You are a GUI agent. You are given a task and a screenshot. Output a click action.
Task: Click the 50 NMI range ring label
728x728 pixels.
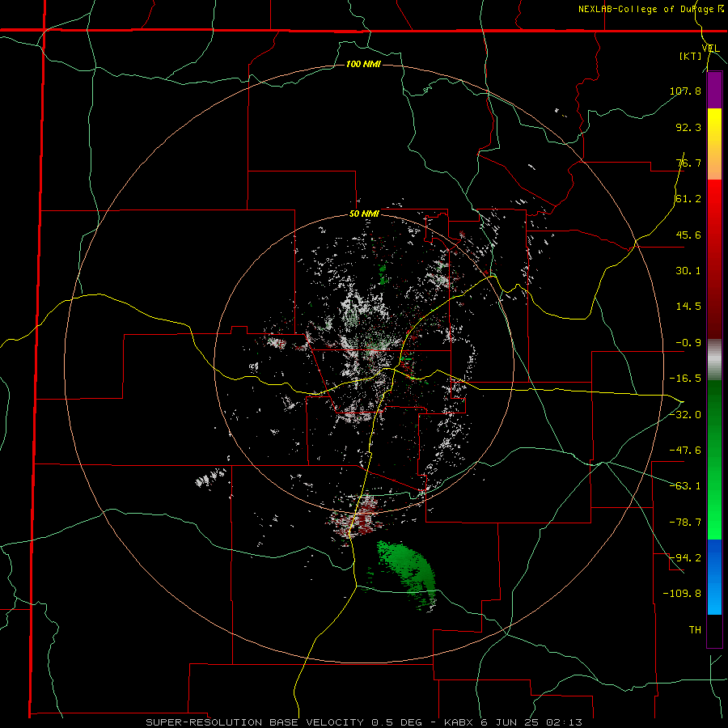point(364,214)
